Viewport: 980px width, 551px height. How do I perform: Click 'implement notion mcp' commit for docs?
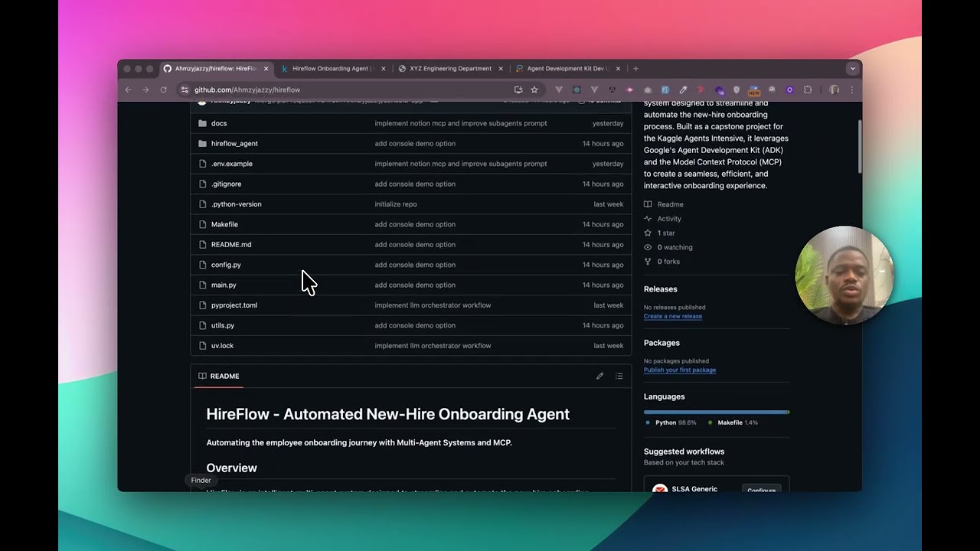coord(461,123)
